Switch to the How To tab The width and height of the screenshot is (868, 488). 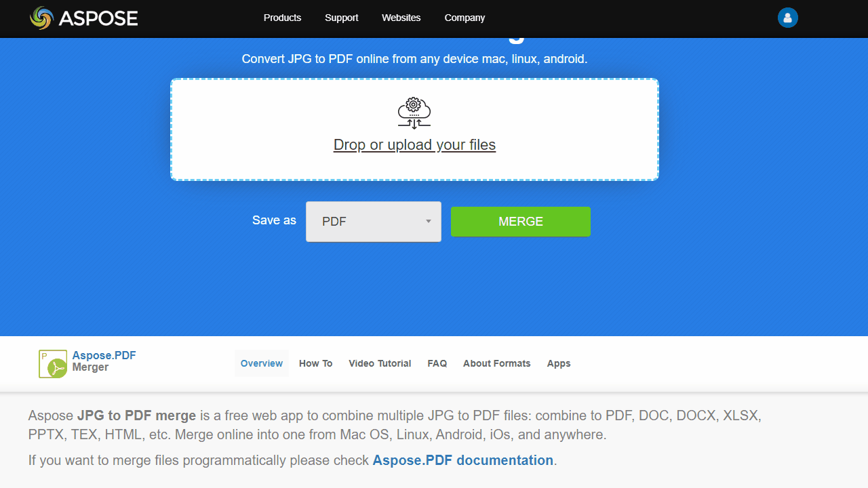(x=315, y=363)
